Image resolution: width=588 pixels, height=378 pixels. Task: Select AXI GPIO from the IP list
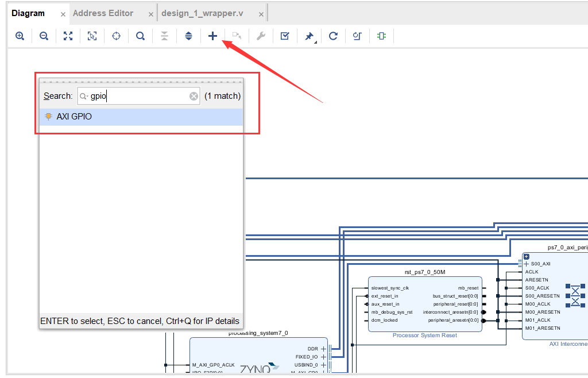tap(141, 117)
